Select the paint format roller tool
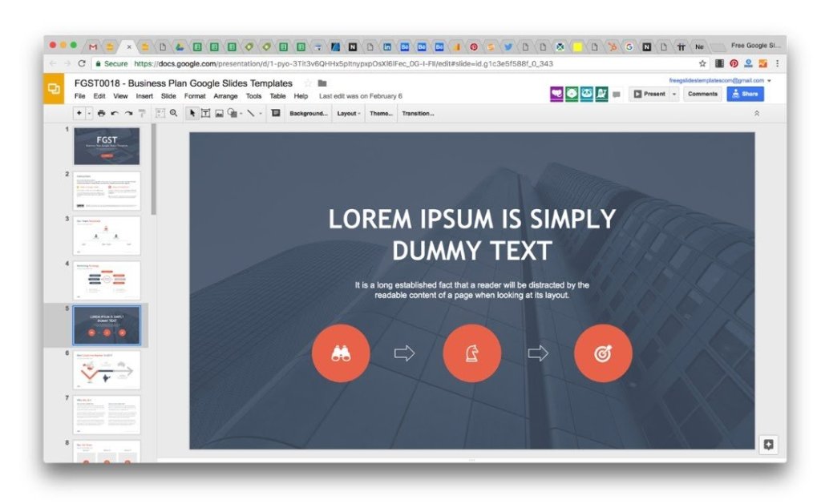 pos(142,114)
